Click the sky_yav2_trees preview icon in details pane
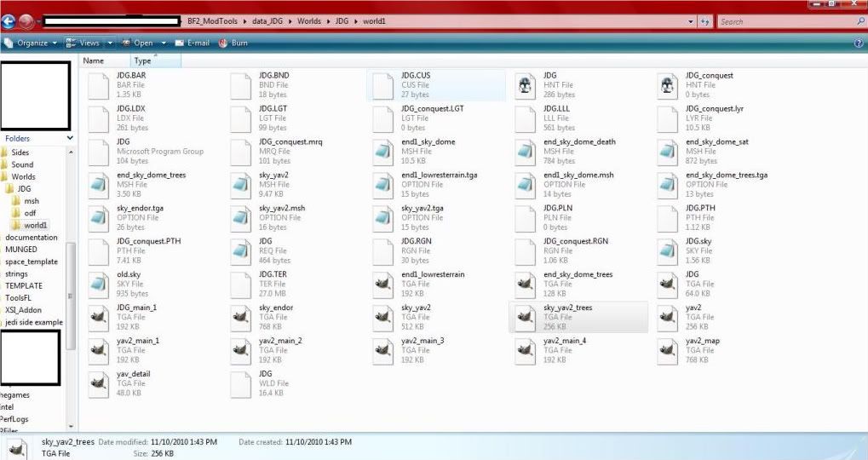The image size is (868, 460). click(x=16, y=448)
